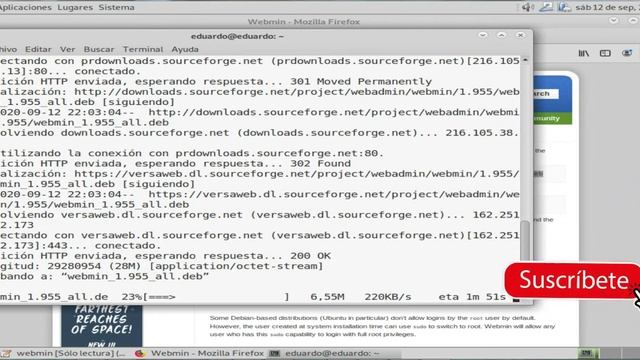Click the date and time clock
640x360 pixels.
(607, 7)
